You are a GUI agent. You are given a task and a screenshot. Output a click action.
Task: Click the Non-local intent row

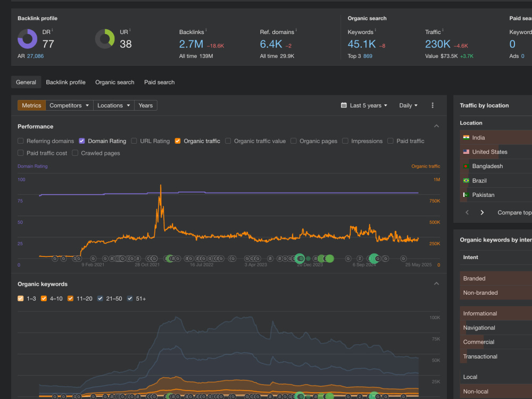[496, 391]
